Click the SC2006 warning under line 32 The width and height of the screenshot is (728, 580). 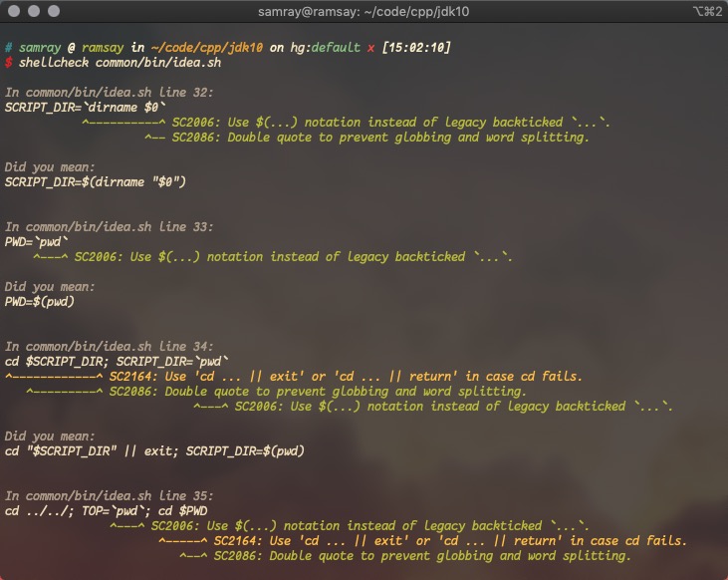[x=391, y=123]
